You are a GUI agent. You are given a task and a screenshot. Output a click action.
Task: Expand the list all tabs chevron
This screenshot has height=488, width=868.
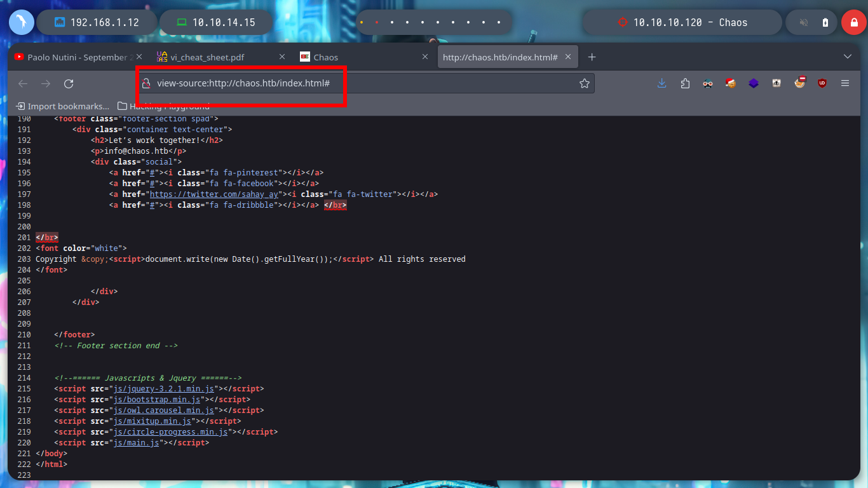(848, 57)
